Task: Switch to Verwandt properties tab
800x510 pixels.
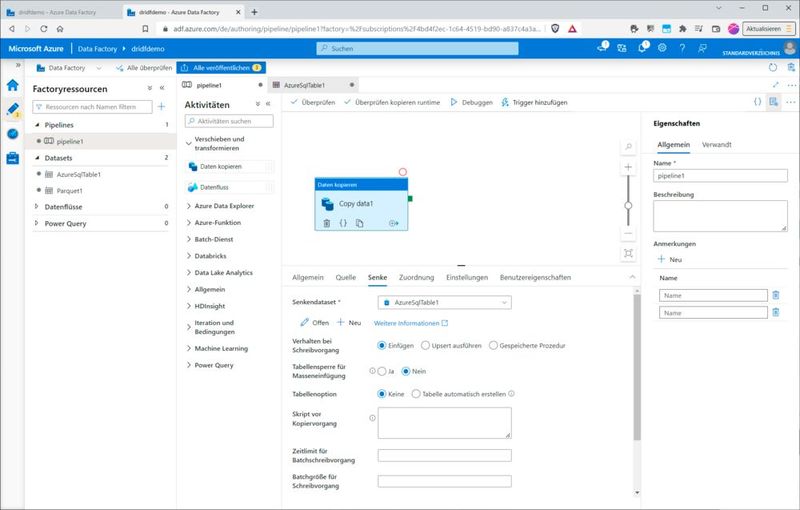Action: coord(716,145)
